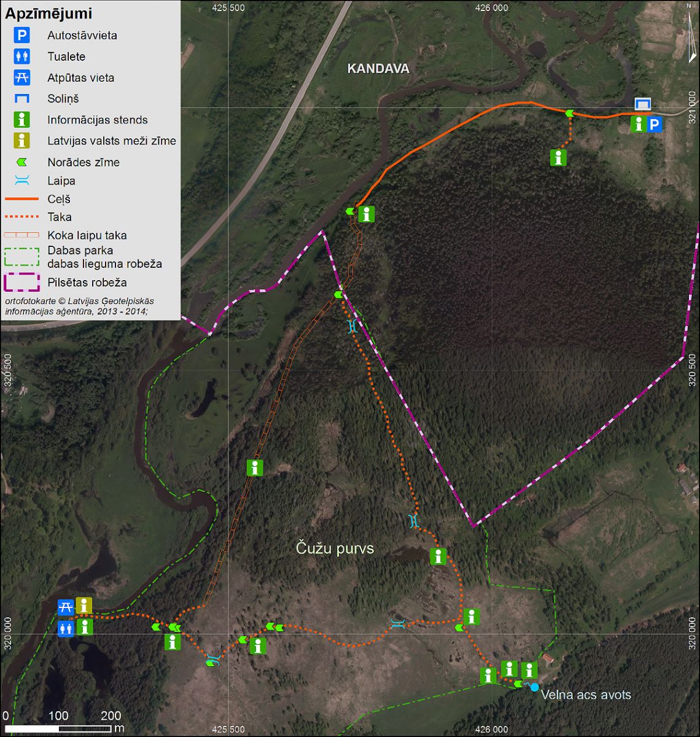Click the purple Pilsētas robeža legend swatch

(x=23, y=283)
